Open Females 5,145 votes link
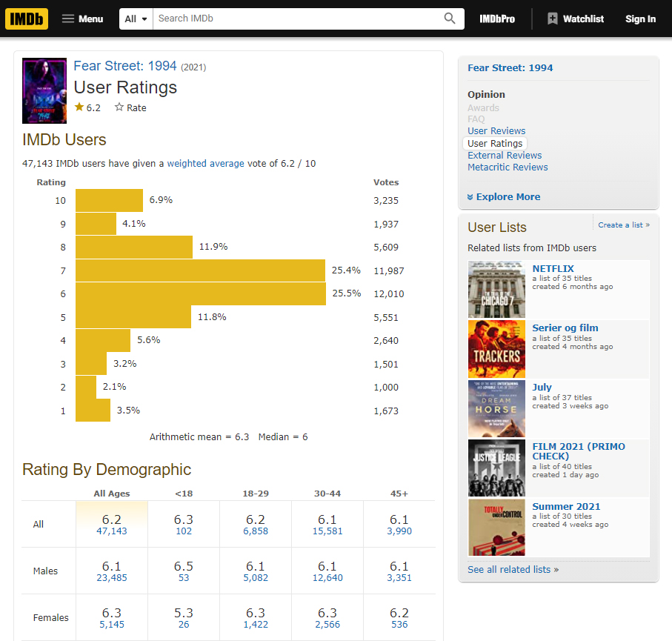Screen dimensions: 672x641 coord(112,625)
